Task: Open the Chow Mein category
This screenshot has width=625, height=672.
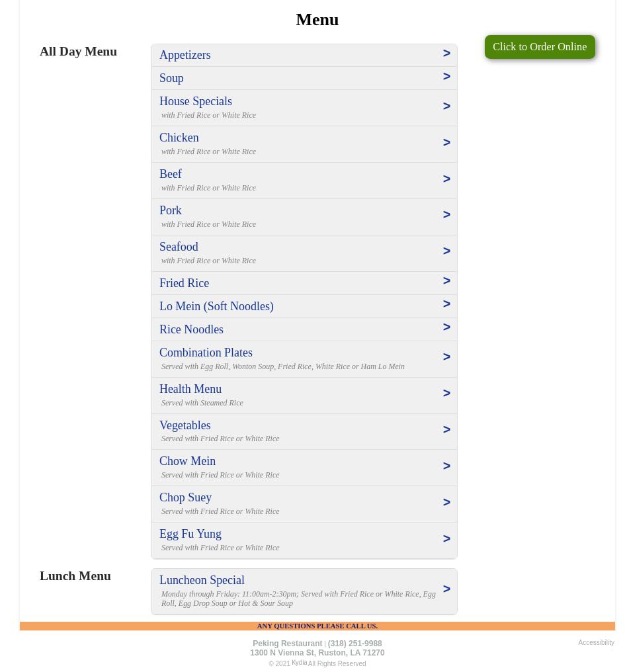Action: click(x=187, y=461)
